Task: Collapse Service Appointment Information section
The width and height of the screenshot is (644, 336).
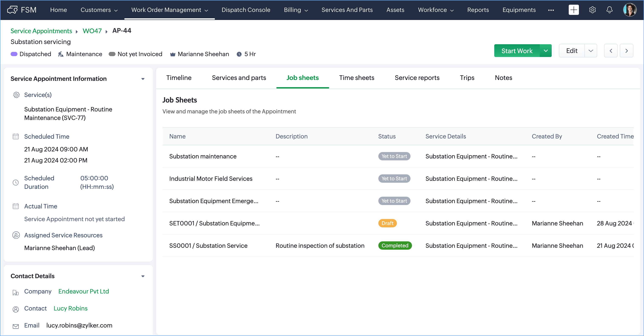Action: click(x=143, y=79)
